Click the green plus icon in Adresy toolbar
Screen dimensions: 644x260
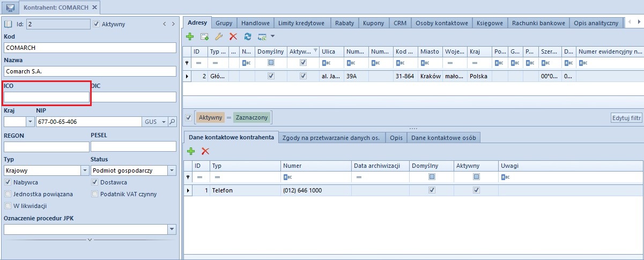[x=190, y=36]
